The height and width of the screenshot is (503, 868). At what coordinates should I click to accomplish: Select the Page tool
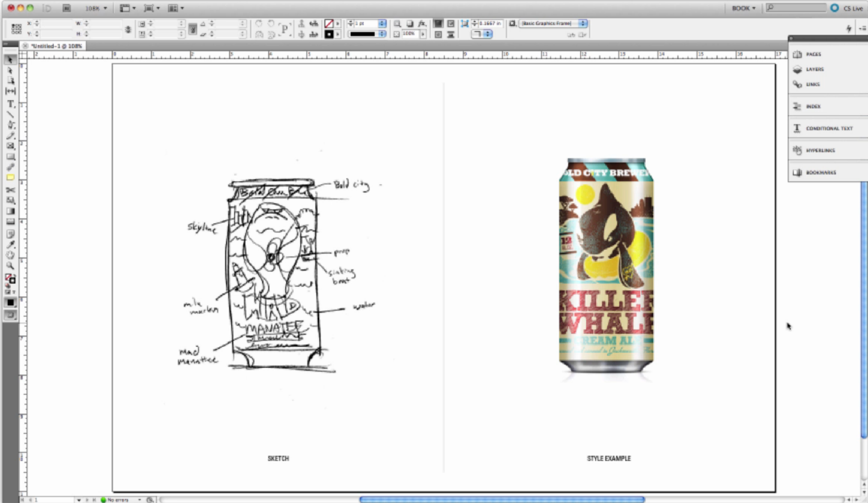(x=10, y=81)
